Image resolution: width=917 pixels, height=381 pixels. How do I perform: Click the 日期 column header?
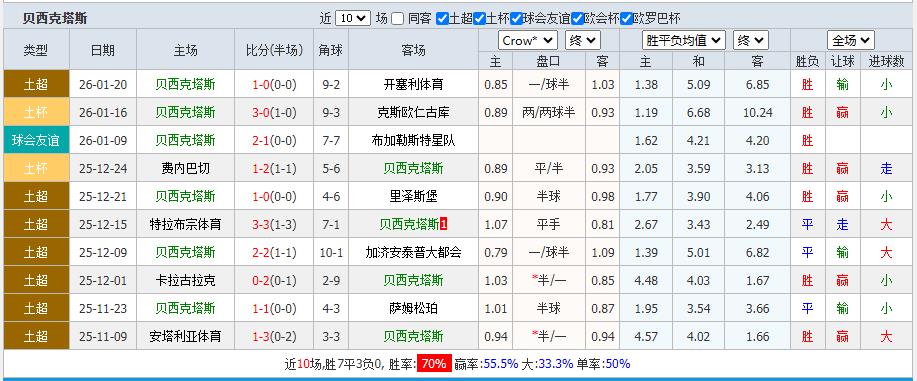[103, 50]
